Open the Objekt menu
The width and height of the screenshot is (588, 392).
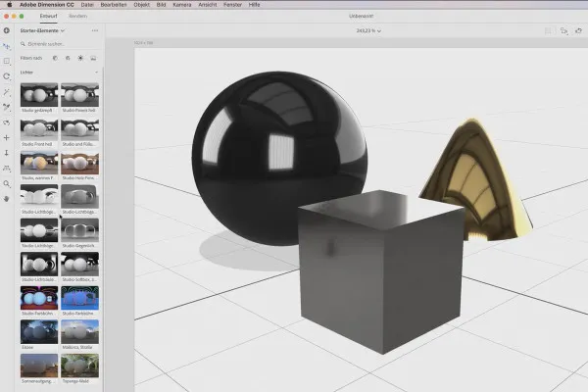click(142, 5)
